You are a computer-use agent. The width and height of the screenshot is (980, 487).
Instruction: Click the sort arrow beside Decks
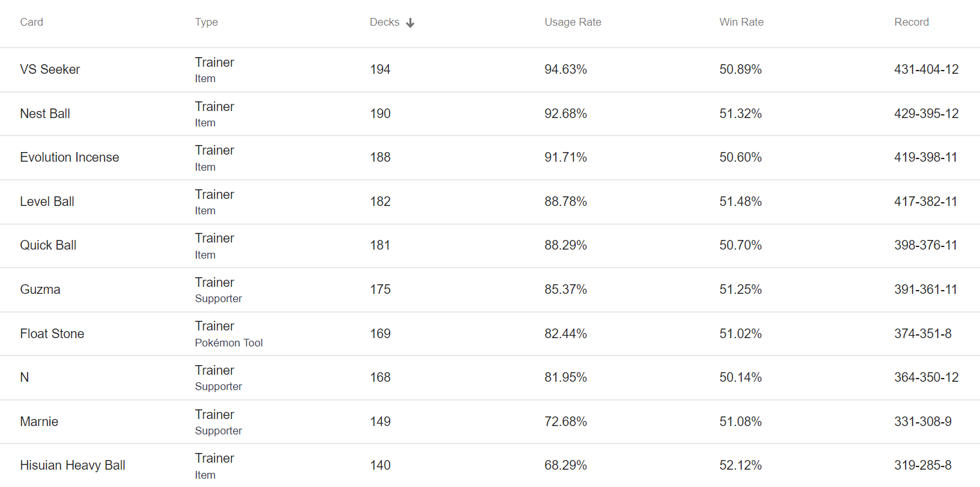click(x=410, y=23)
